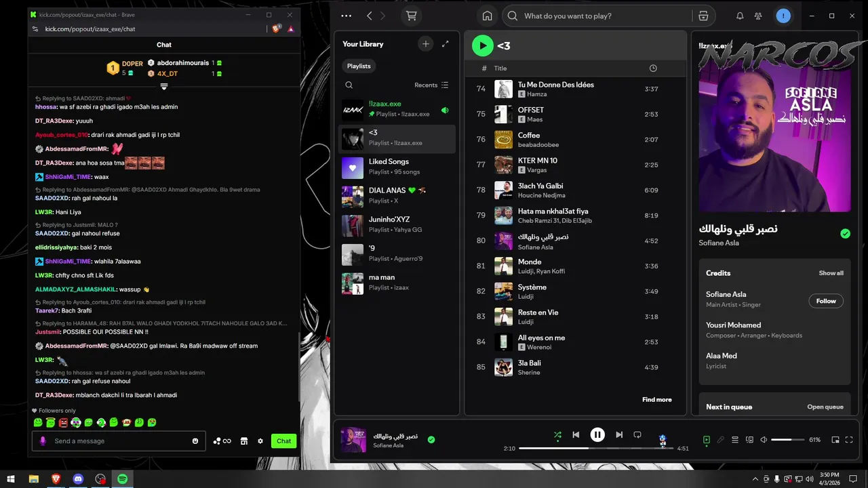Show hidden system tray icons chevron
The height and width of the screenshot is (488, 868).
(x=755, y=479)
